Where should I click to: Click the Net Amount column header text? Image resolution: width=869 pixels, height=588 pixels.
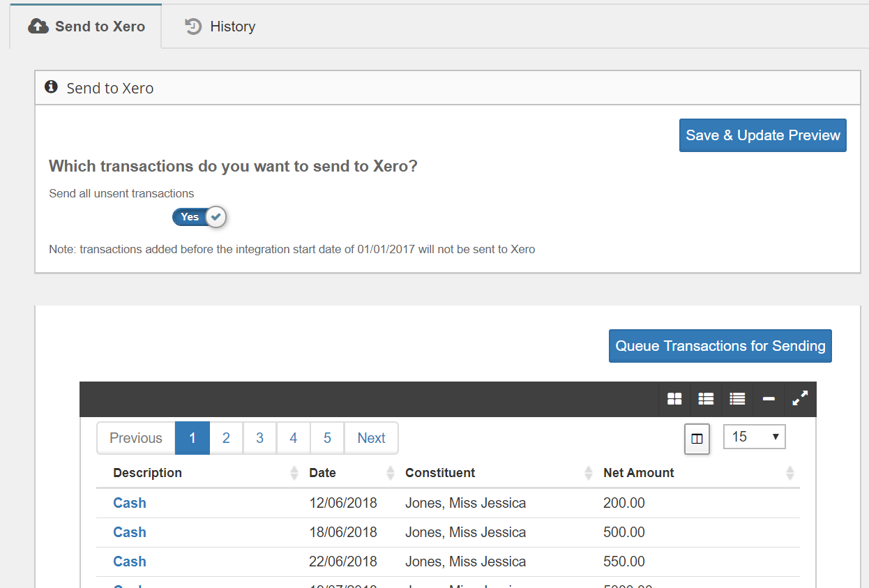click(x=638, y=473)
